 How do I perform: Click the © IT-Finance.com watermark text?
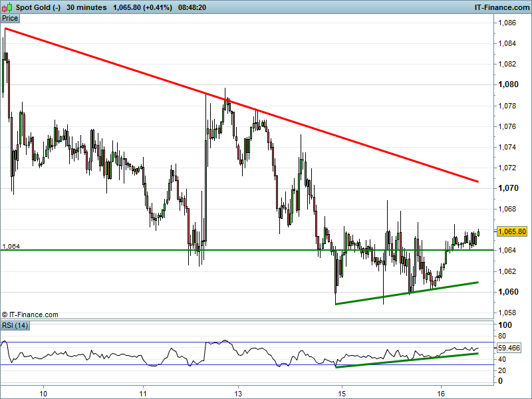(30, 315)
